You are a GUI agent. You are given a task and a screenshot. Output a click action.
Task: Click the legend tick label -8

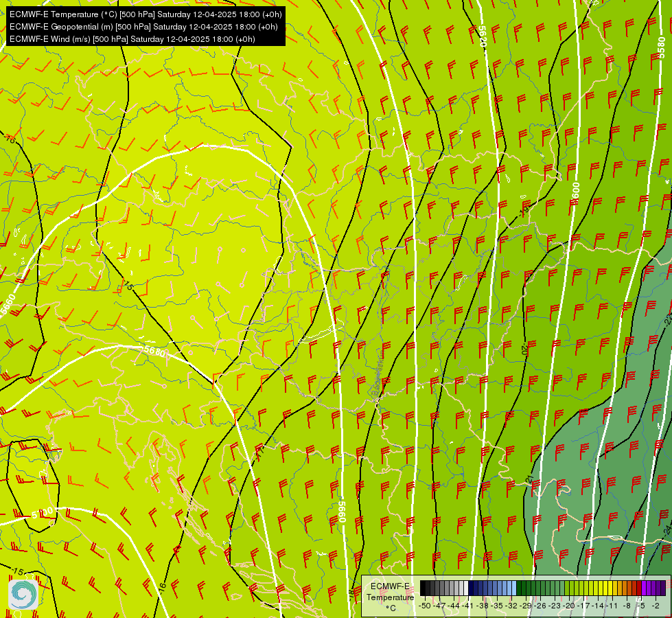click(x=627, y=606)
